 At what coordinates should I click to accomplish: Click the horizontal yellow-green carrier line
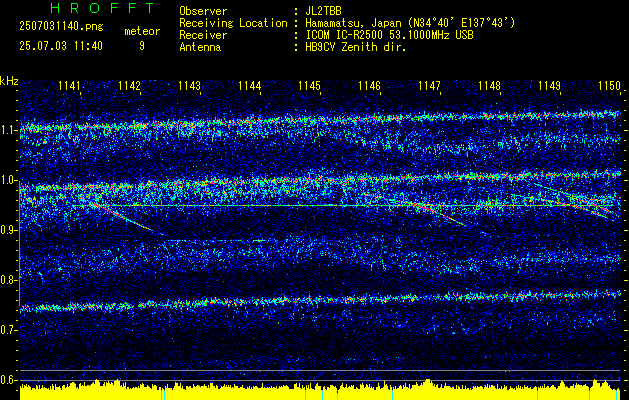(343, 205)
